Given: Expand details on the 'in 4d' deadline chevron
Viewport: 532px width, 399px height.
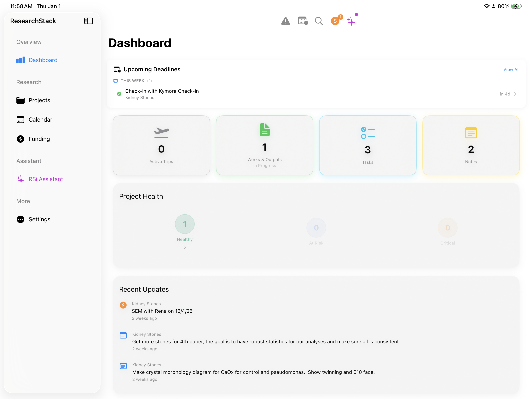Looking at the screenshot, I should coord(515,94).
